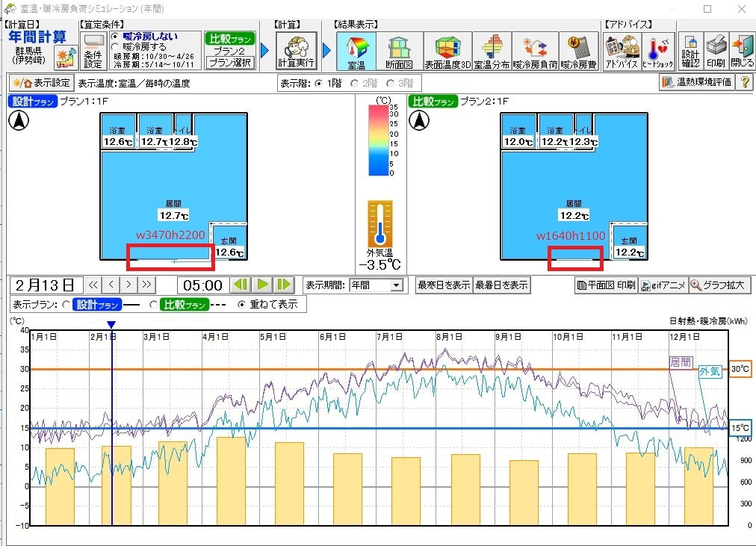Image resolution: width=756 pixels, height=546 pixels.
Task: Select 2階 floor radio button
Action: pyautogui.click(x=354, y=84)
